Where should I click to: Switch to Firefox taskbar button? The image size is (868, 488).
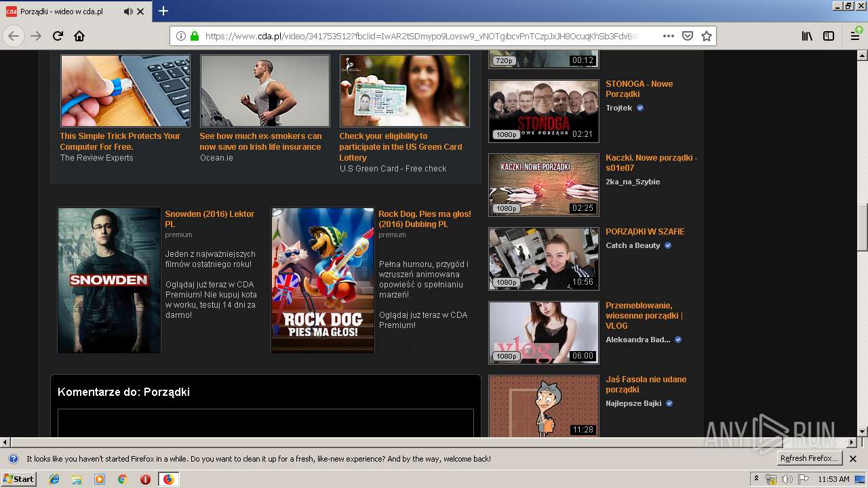[168, 479]
